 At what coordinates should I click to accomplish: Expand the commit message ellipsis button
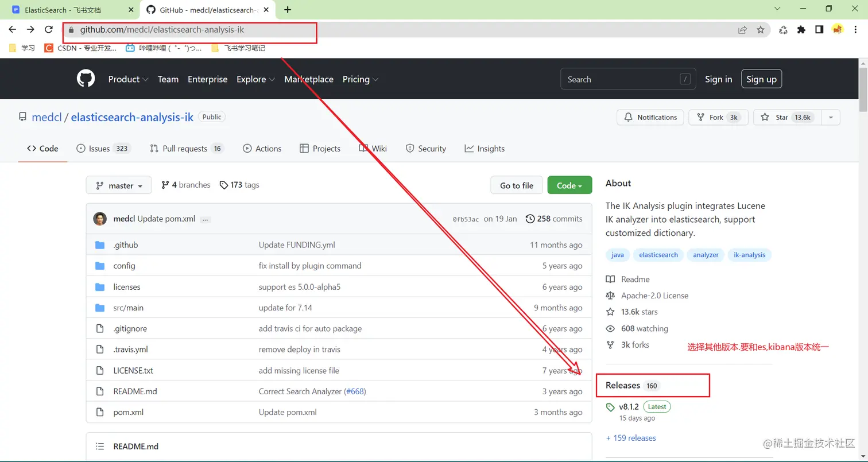pos(206,219)
